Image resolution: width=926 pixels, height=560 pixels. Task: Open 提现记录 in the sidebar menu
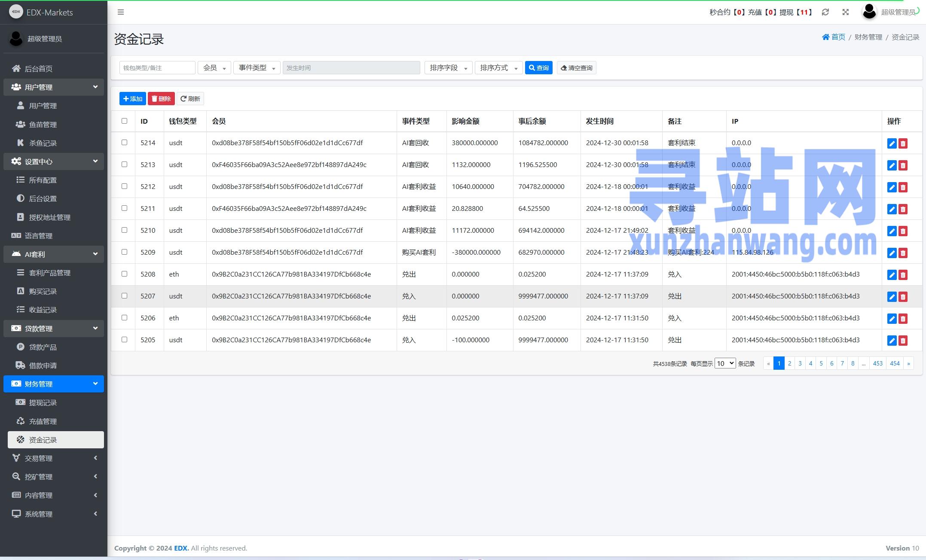tap(43, 402)
